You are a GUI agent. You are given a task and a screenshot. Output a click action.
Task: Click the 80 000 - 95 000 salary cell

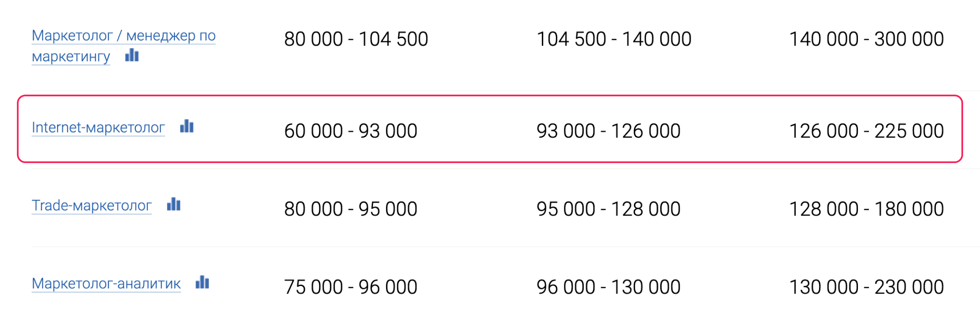point(350,209)
